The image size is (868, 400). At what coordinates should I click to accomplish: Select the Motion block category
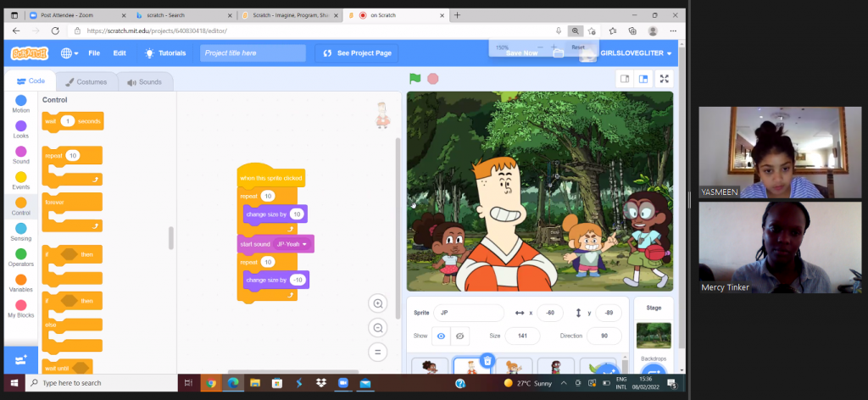(x=21, y=103)
